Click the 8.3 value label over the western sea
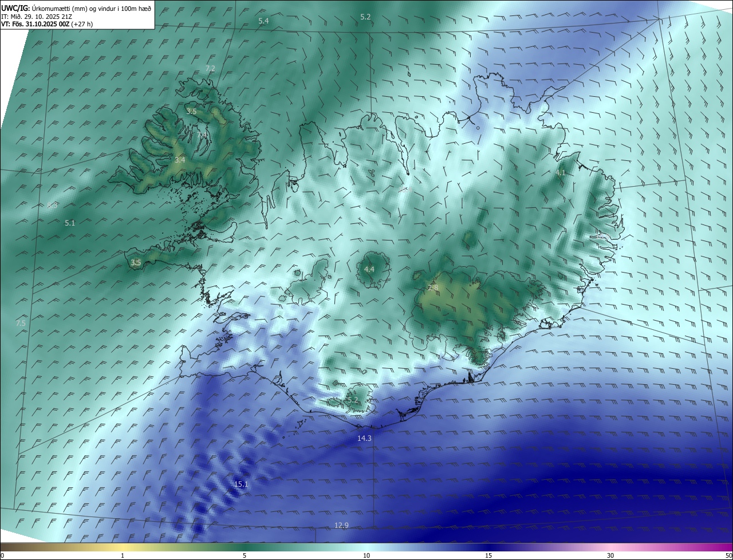 click(x=52, y=205)
